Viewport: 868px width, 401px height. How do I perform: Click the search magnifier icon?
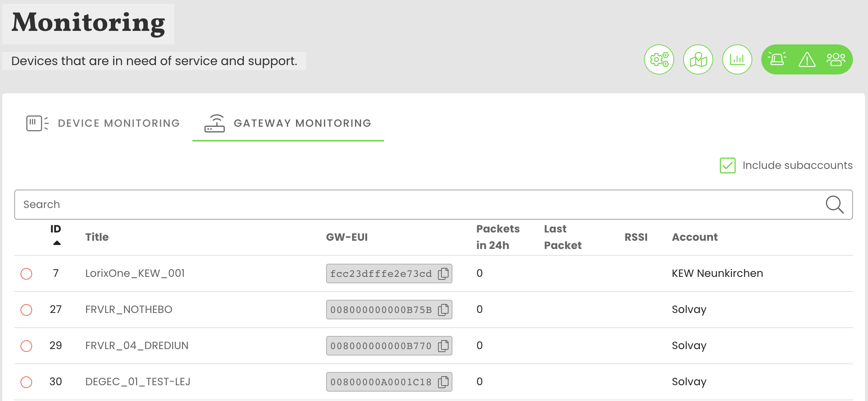point(835,204)
